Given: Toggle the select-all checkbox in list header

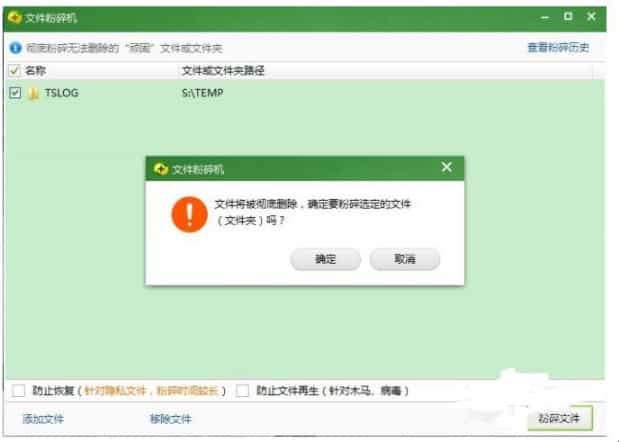Looking at the screenshot, I should [x=14, y=71].
